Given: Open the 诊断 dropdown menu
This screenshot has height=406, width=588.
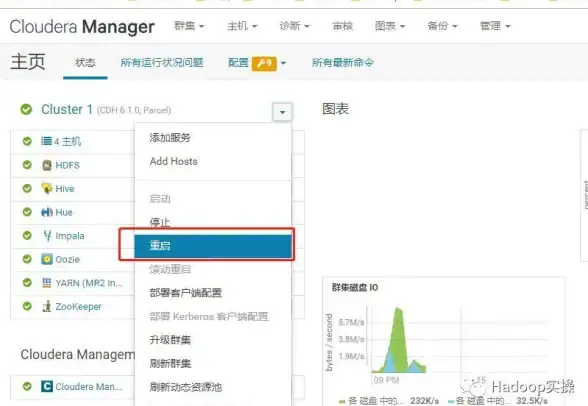Looking at the screenshot, I should [x=294, y=26].
